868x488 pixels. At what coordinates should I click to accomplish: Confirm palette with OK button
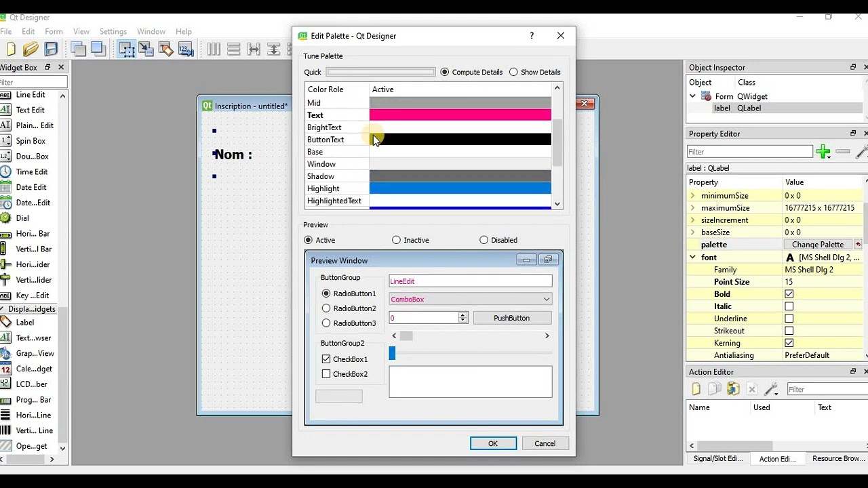pos(493,443)
